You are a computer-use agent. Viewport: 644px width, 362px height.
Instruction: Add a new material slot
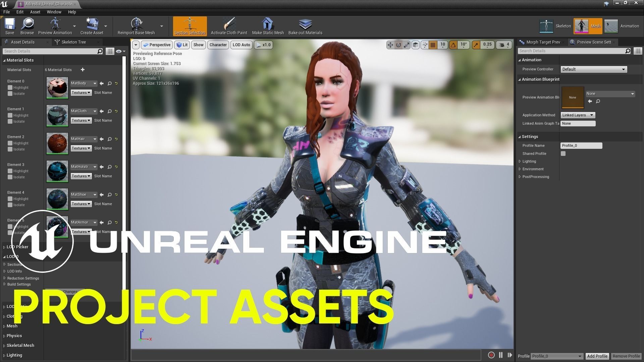coord(83,70)
